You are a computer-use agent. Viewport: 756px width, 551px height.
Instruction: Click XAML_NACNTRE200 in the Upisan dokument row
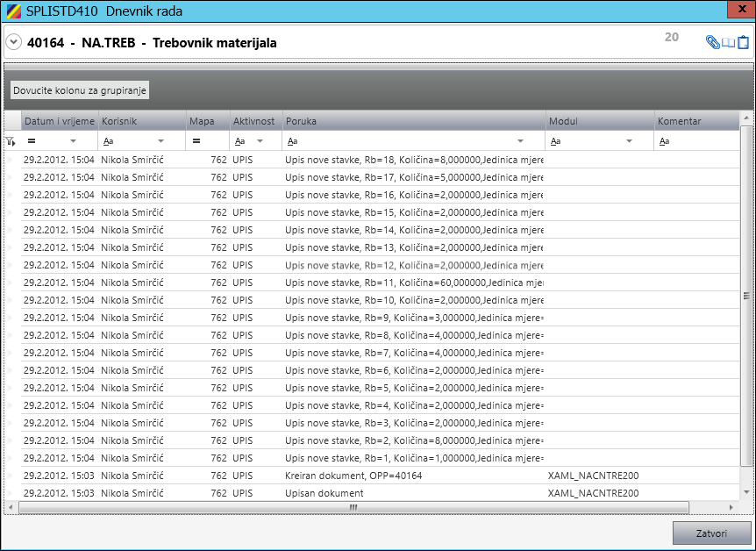click(x=593, y=493)
